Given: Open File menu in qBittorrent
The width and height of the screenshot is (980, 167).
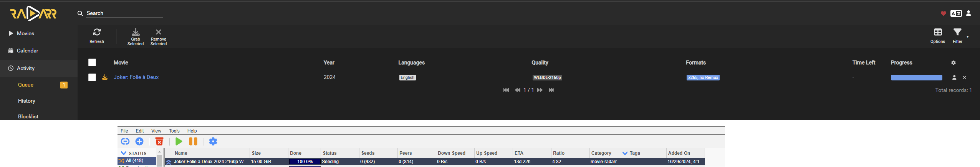Looking at the screenshot, I should pos(124,131).
